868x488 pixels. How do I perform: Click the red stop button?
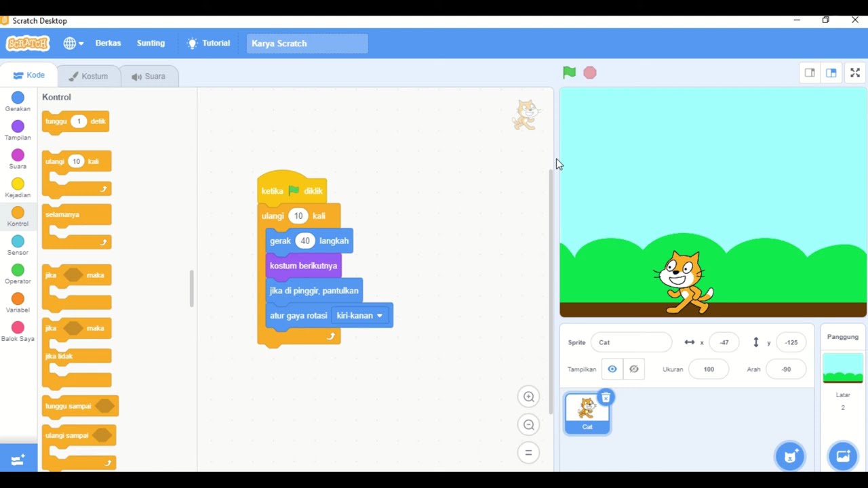590,73
